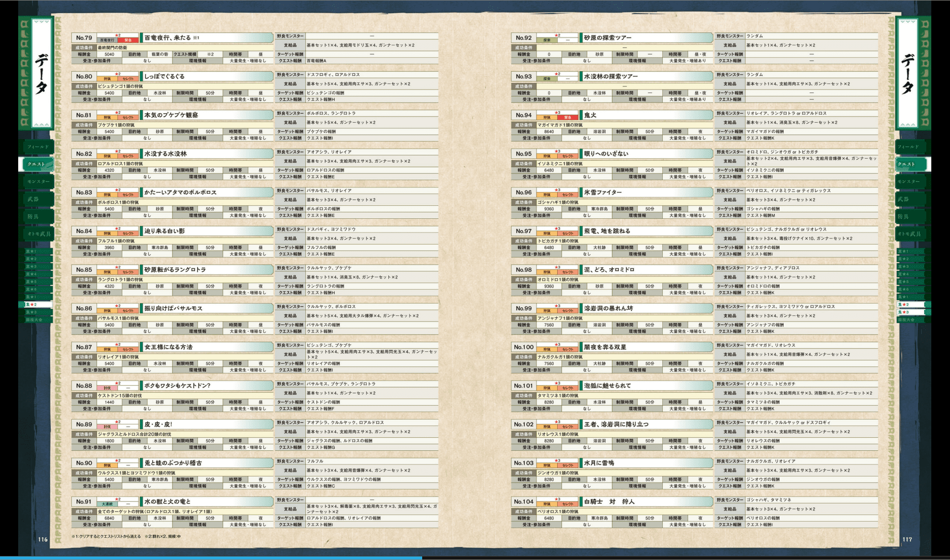Image resolution: width=950 pixels, height=560 pixels.
Task: Click page number 117 at bottom right
Action: tap(908, 540)
